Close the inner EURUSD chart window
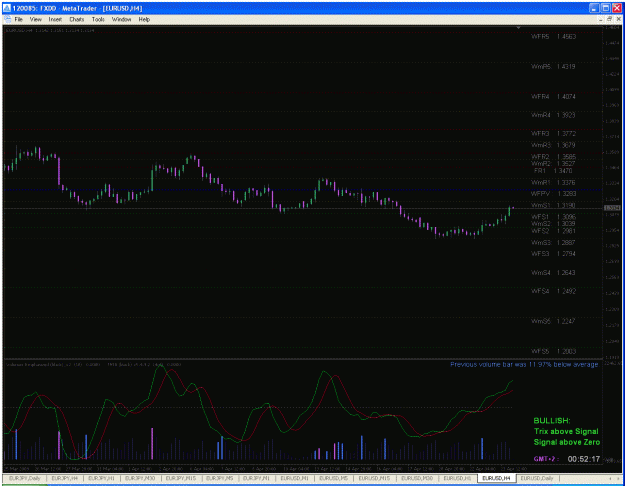Screen dimensions: 625x486 click(618, 19)
